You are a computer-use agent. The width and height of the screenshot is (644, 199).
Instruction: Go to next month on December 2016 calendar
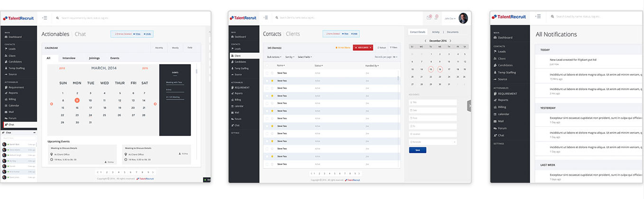pyautogui.click(x=451, y=41)
